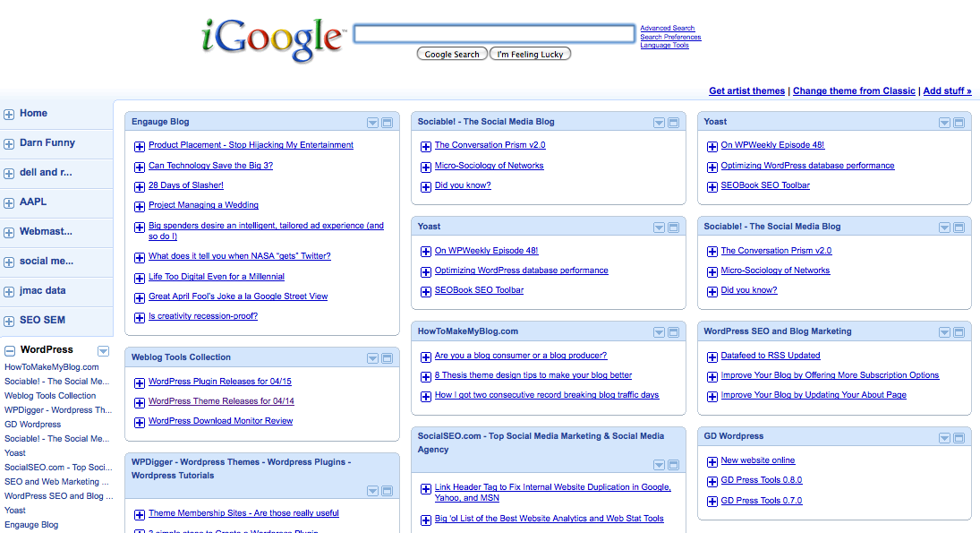Image resolution: width=980 pixels, height=533 pixels.
Task: Maximize the SocialSEO.com gadget
Action: click(x=673, y=465)
